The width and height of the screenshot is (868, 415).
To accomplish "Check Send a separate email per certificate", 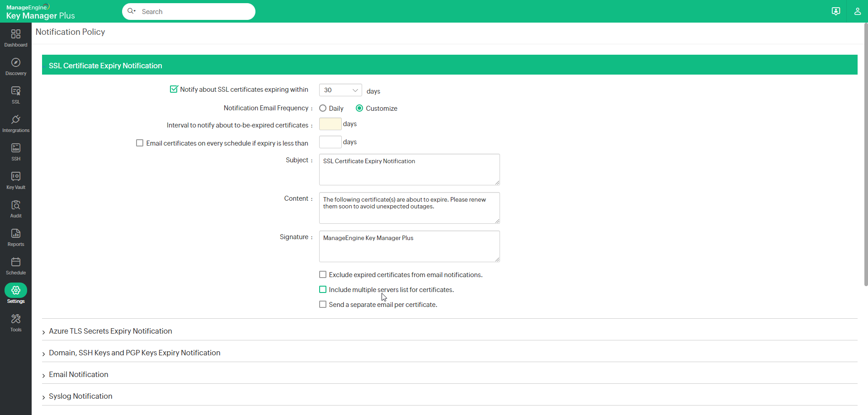I will (x=323, y=304).
